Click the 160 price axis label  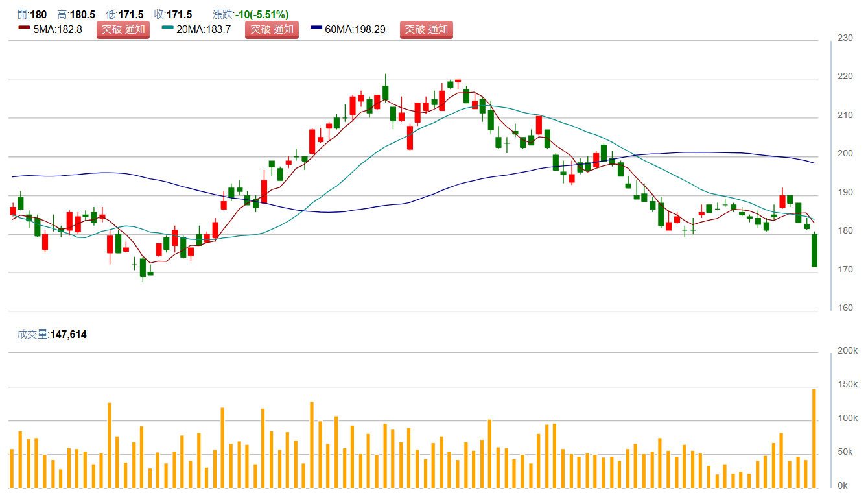845,308
